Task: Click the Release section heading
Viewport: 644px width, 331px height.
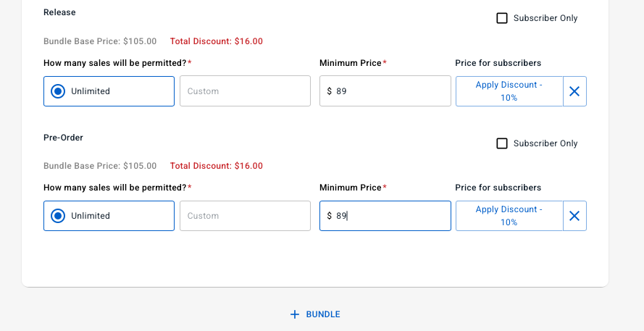Action: pyautogui.click(x=59, y=12)
